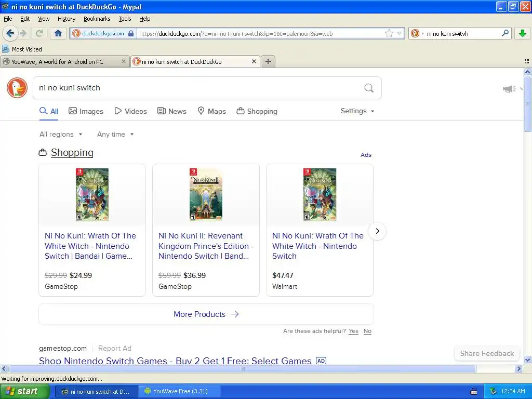Viewport: 532px width, 399px height.
Task: Switch to the Maps results tab
Action: click(212, 111)
